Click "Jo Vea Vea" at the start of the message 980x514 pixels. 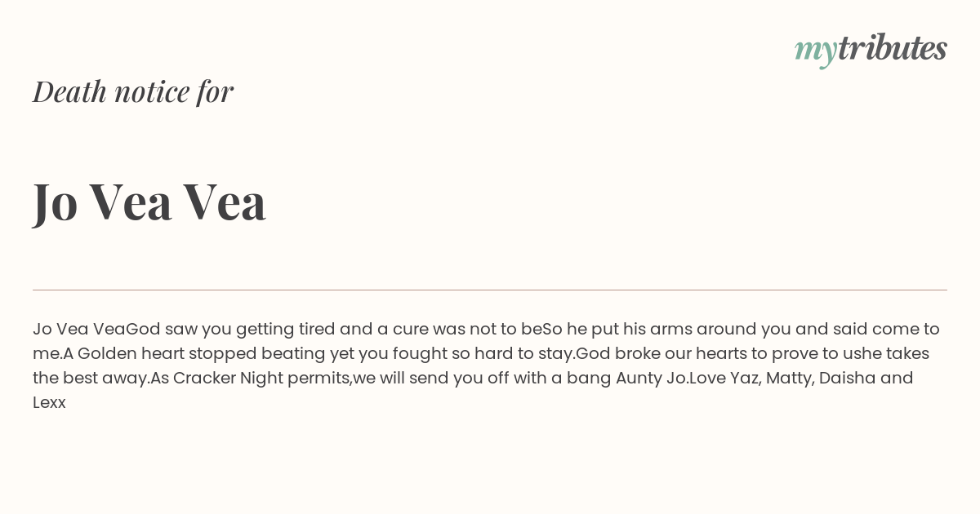point(79,329)
